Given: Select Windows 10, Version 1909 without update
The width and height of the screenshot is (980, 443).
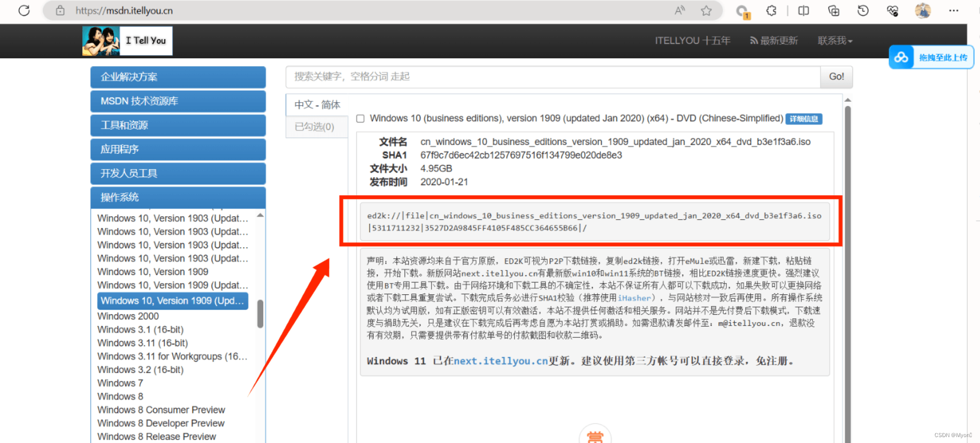Looking at the screenshot, I should click(153, 272).
